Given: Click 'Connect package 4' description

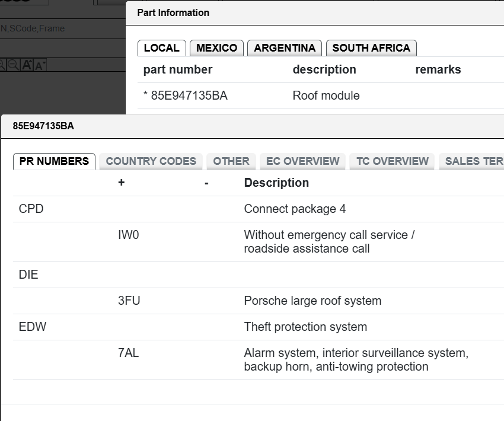Looking at the screenshot, I should click(x=295, y=209).
